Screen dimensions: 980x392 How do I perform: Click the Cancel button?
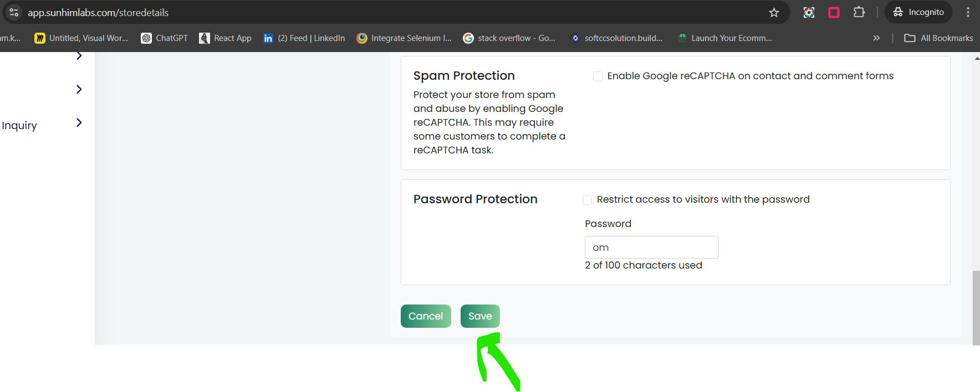pyautogui.click(x=426, y=316)
